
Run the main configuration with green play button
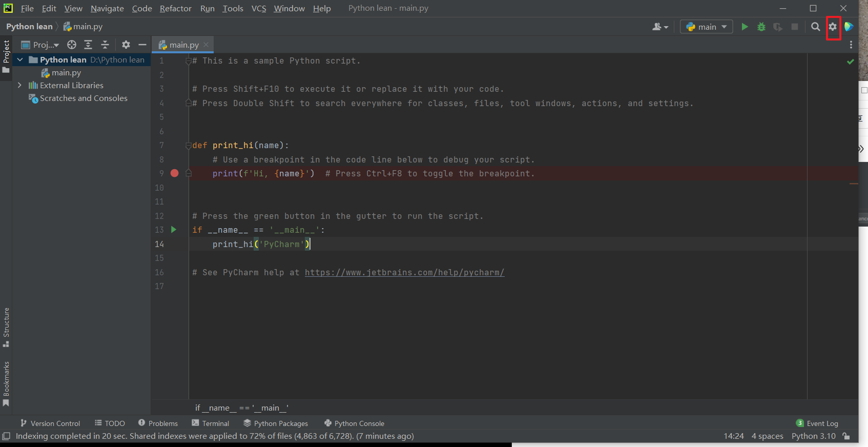[x=745, y=27]
